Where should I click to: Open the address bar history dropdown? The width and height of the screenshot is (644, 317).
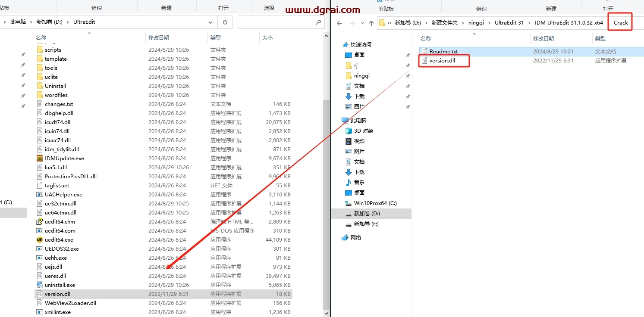pos(210,22)
